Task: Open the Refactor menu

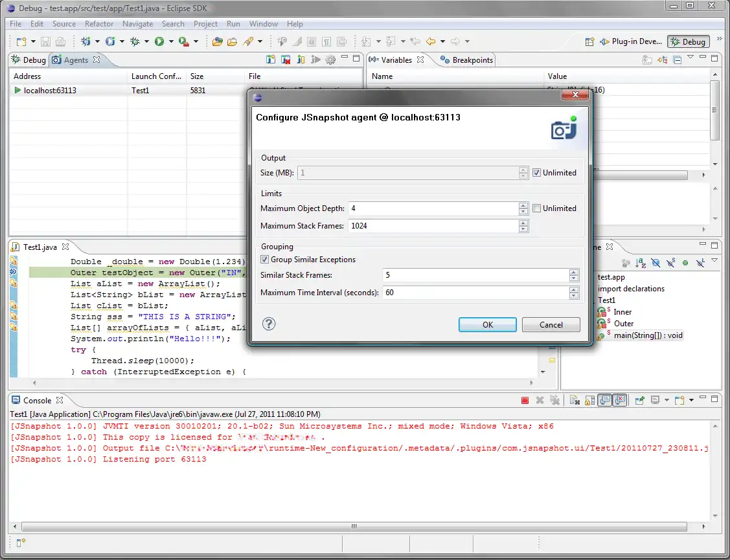Action: pyautogui.click(x=98, y=24)
